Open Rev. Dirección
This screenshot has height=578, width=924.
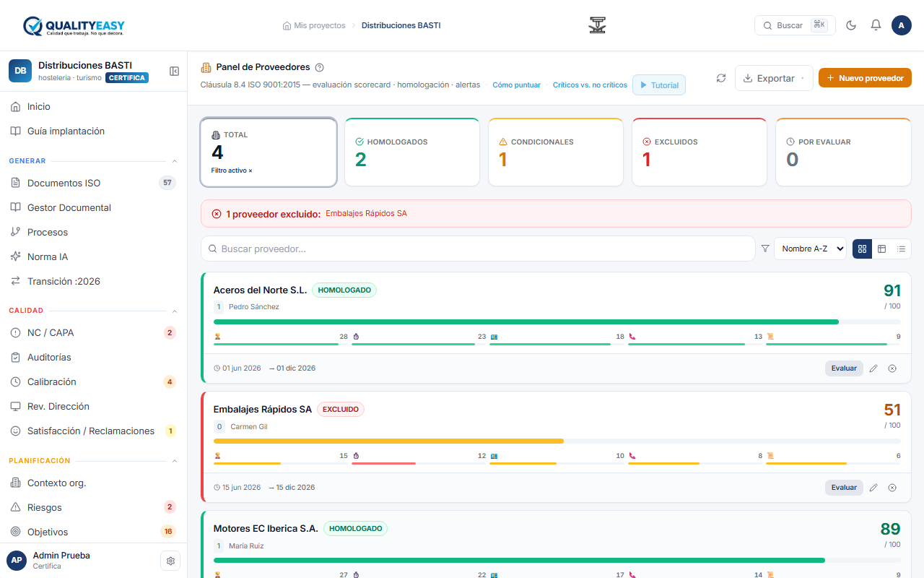pyautogui.click(x=93, y=406)
